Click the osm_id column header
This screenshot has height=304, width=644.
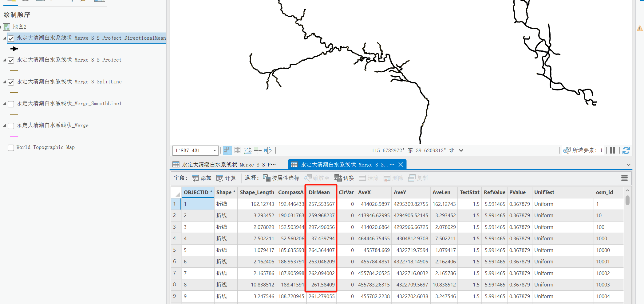point(609,192)
